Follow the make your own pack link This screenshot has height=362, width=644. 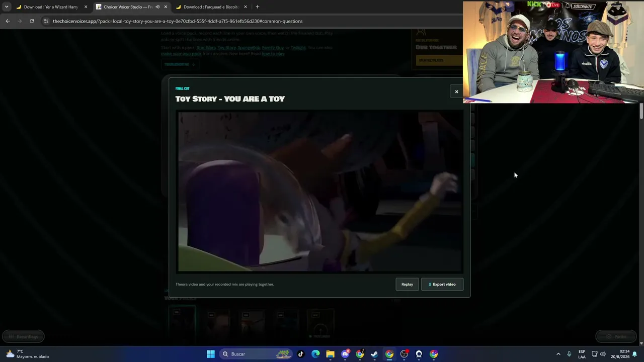click(181, 53)
